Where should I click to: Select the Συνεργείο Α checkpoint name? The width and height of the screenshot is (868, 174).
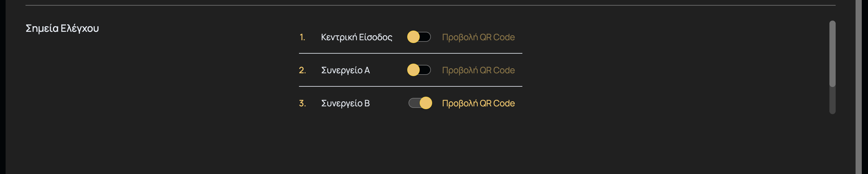pyautogui.click(x=345, y=70)
